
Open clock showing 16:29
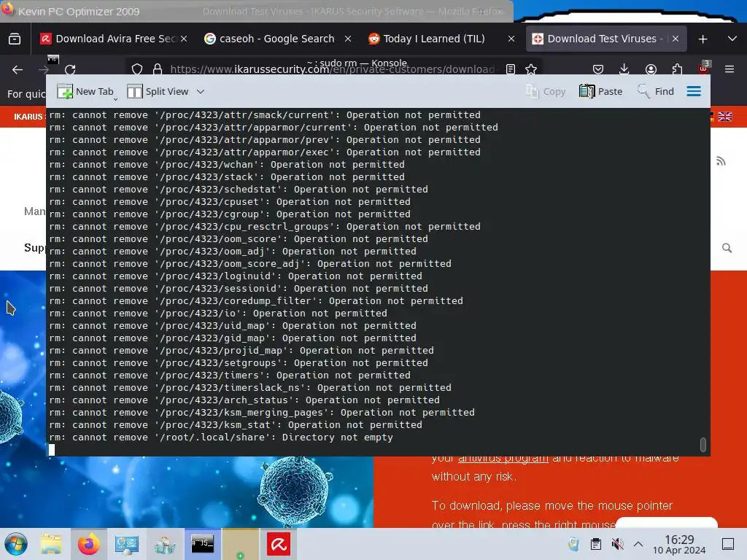click(679, 544)
